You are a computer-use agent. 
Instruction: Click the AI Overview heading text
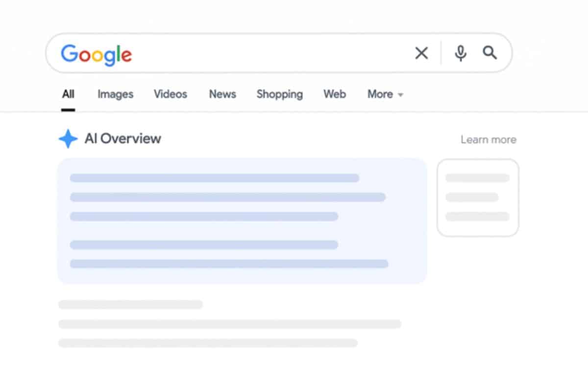(122, 139)
